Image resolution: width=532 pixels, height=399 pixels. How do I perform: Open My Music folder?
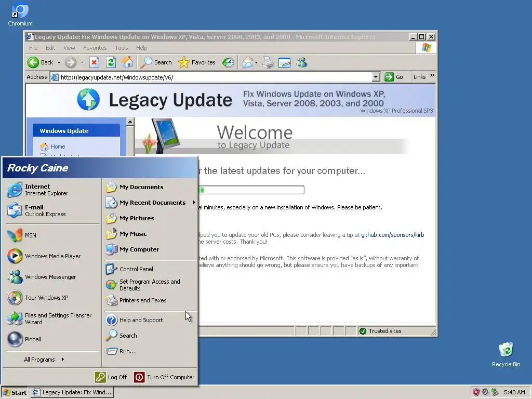(x=150, y=234)
